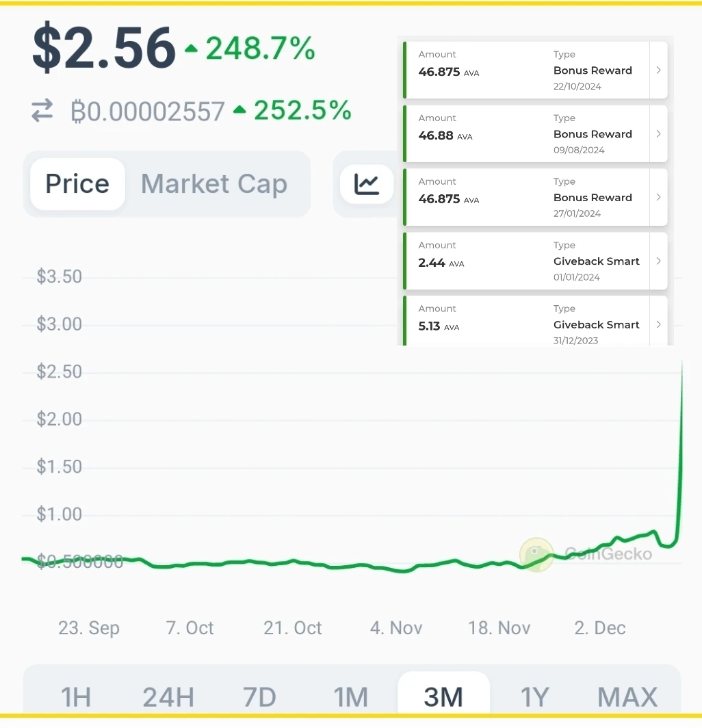Expand the 09/08/2024 Bonus Reward entry chevron
Screen dimensions: 702x728
(x=658, y=133)
